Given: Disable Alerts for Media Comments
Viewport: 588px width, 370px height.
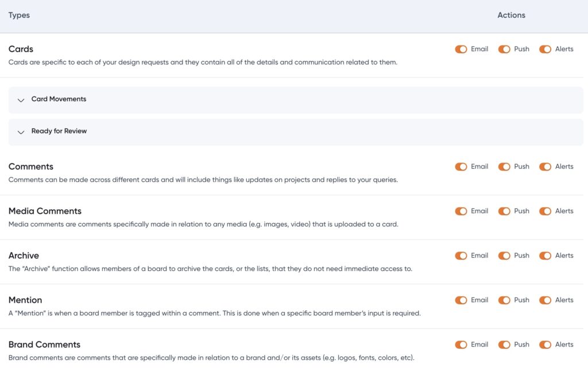Looking at the screenshot, I should point(546,211).
